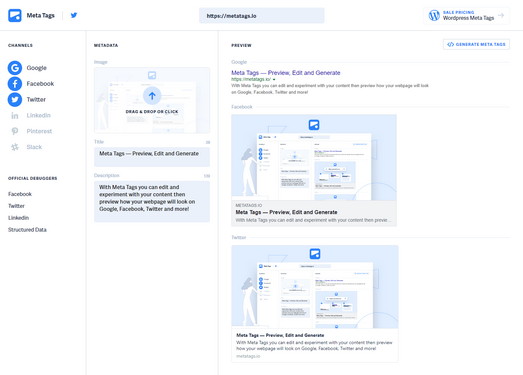Click the WordPress logo icon
The width and height of the screenshot is (523, 375).
pyautogui.click(x=434, y=15)
